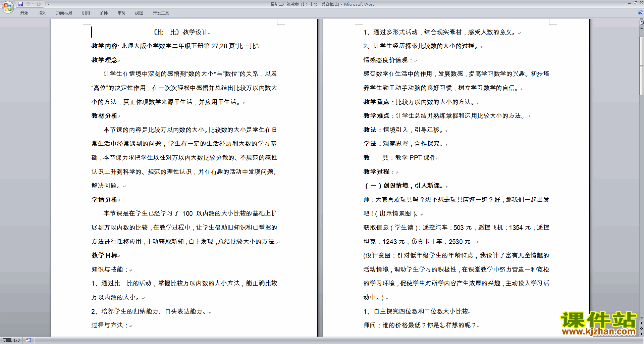Image resolution: width=644 pixels, height=344 pixels.
Task: Click the line 师问：谁的价格最低？
Action: (x=394, y=325)
